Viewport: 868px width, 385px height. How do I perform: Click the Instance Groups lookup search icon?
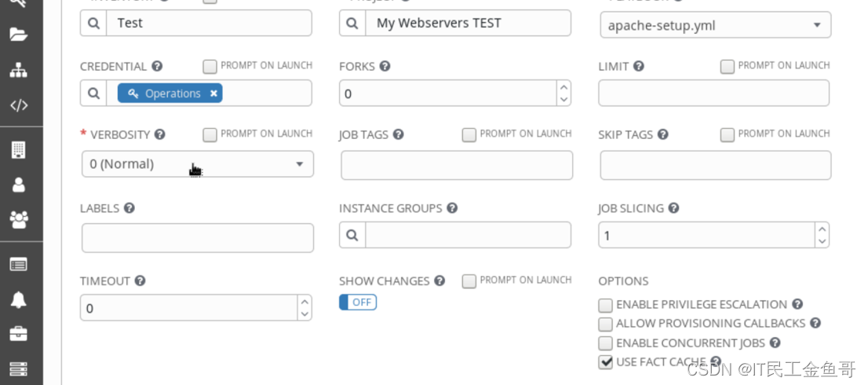[x=352, y=235]
